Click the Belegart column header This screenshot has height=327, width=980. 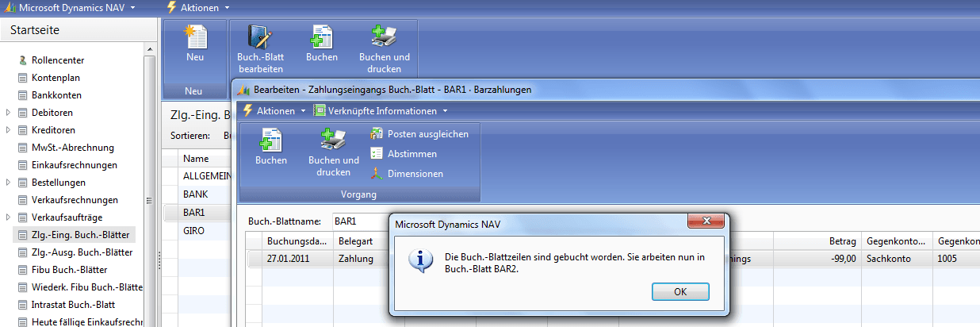362,240
